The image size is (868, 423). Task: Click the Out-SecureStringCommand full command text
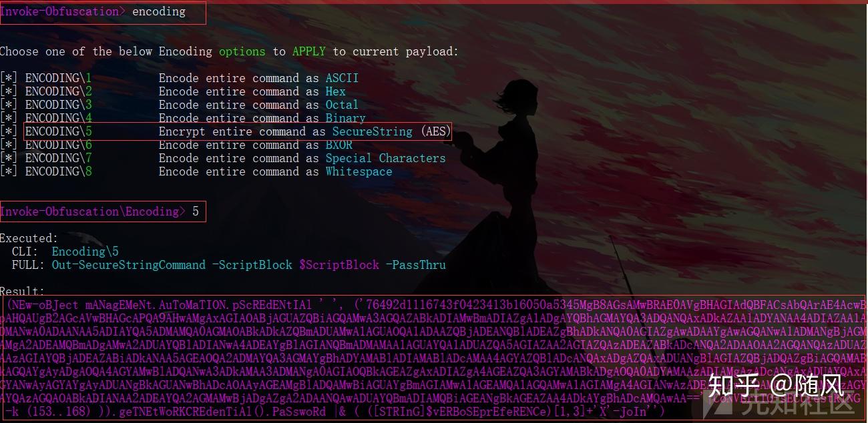[x=129, y=265]
